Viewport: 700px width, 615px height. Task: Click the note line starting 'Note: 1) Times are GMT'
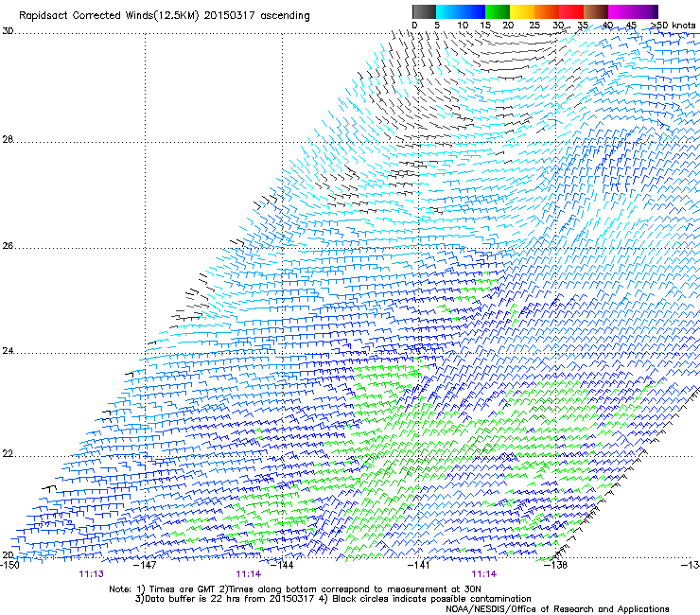tap(295, 589)
